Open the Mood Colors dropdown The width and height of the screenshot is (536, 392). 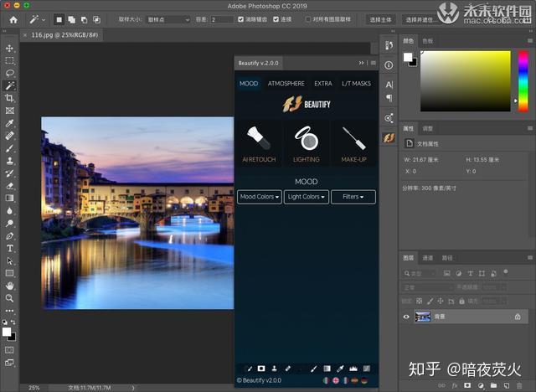tap(260, 197)
